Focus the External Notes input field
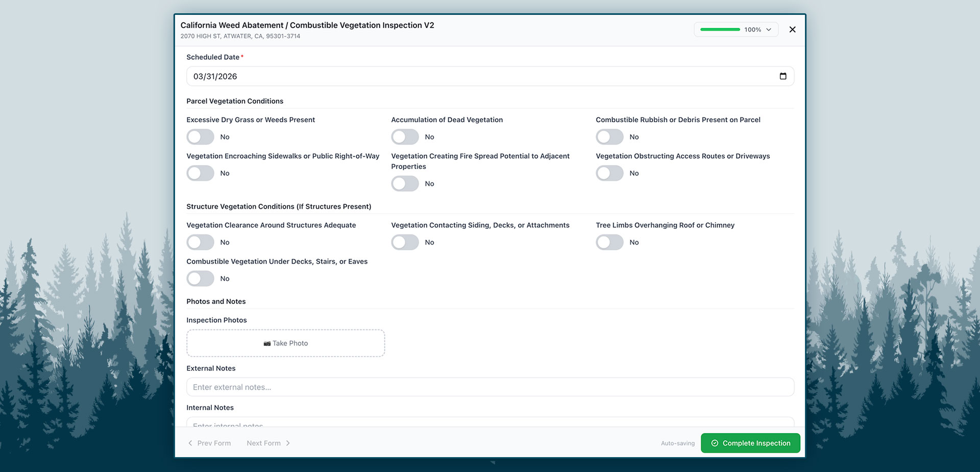Image resolution: width=980 pixels, height=472 pixels. 490,387
